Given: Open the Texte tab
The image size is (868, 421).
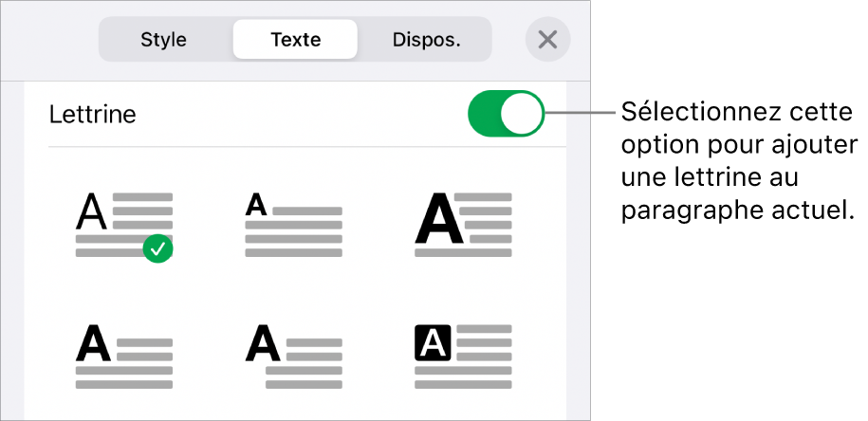Looking at the screenshot, I should pos(295,40).
